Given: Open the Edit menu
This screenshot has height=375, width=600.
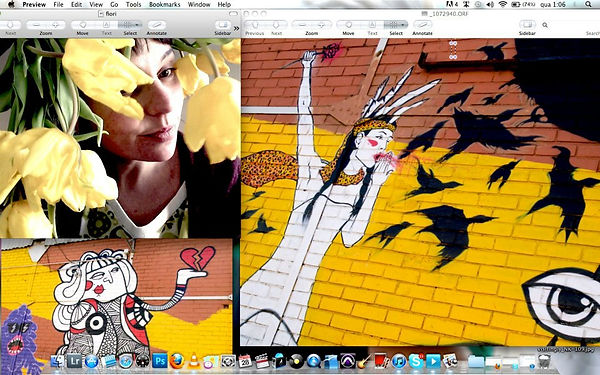Looking at the screenshot, I should 77,4.
